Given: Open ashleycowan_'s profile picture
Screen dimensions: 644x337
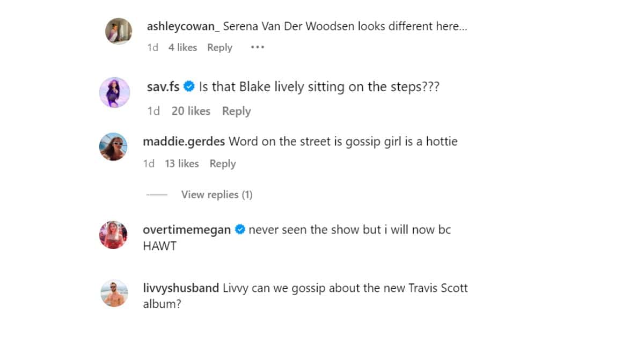Looking at the screenshot, I should (x=119, y=31).
